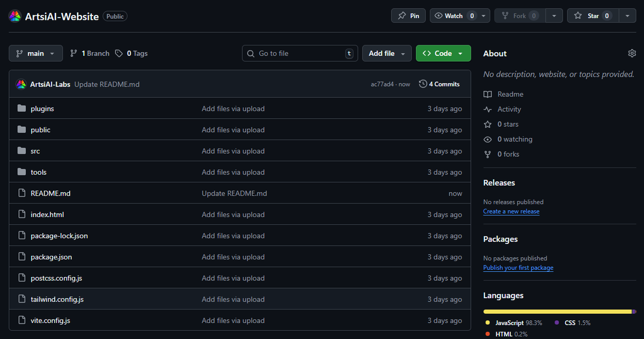The height and width of the screenshot is (339, 644).
Task: Click the Star button
Action: click(593, 16)
